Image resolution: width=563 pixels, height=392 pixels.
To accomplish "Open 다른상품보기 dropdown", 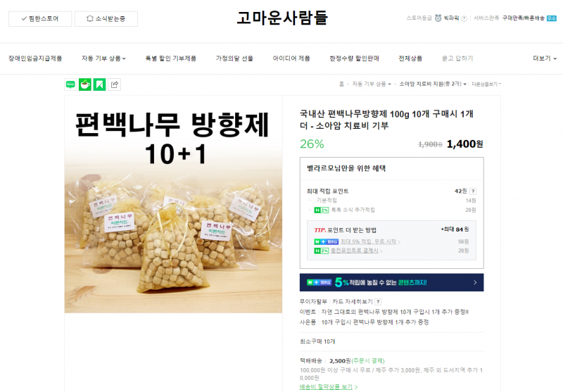I will (486, 84).
